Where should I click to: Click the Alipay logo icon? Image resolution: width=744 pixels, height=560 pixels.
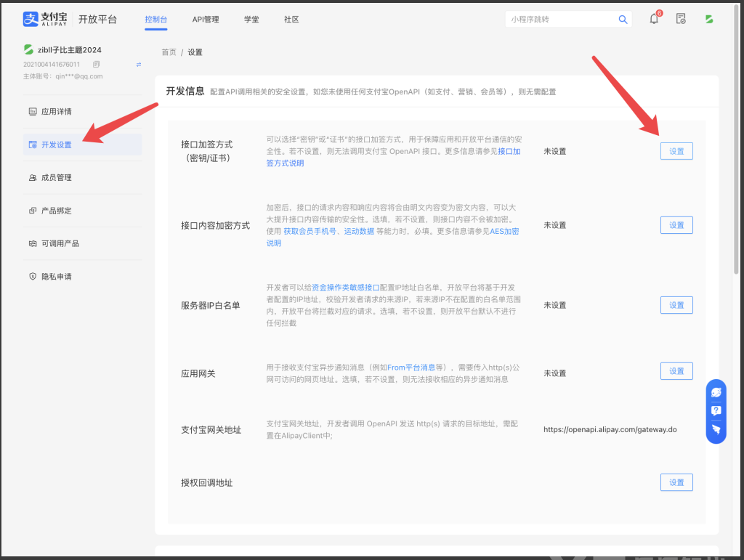tap(31, 19)
